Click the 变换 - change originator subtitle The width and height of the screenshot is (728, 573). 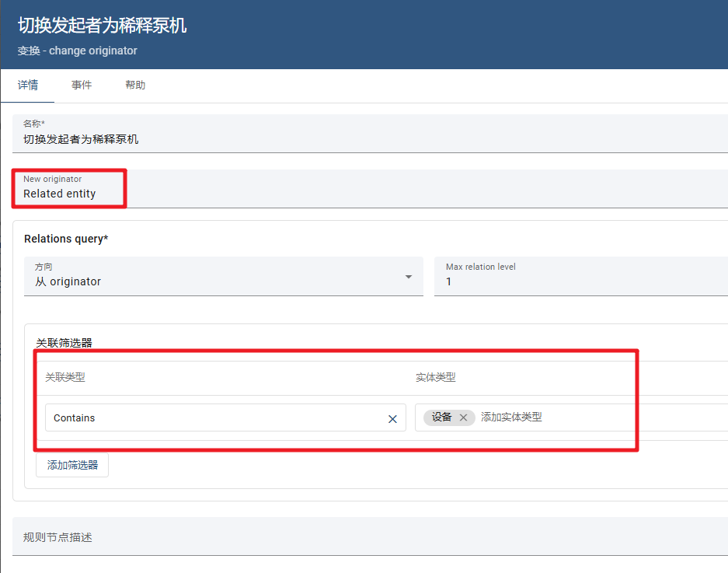tap(78, 51)
